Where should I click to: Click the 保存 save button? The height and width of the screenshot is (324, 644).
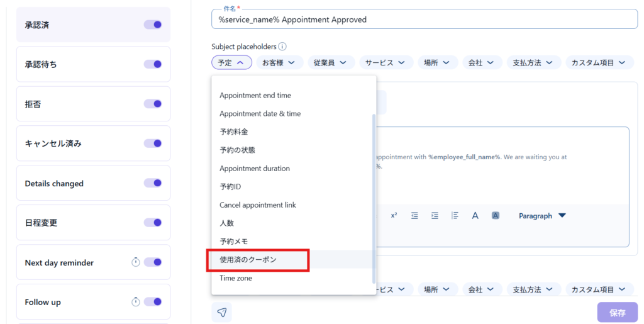(617, 312)
